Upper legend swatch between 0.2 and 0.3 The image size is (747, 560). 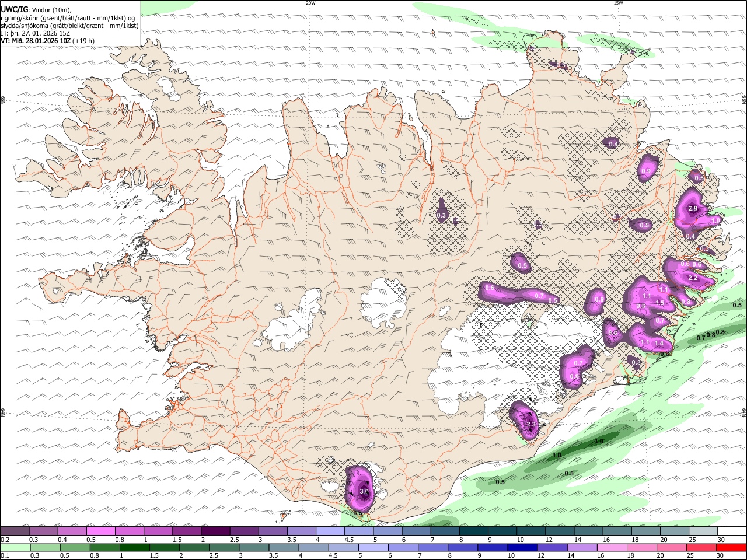pos(15,531)
